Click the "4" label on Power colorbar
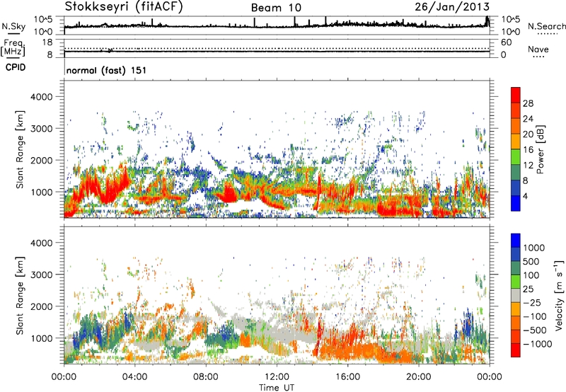This screenshot has width=566, height=392. [525, 197]
